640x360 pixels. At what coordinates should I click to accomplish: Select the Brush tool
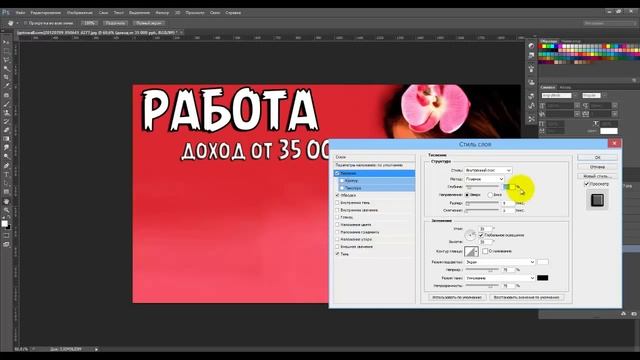tap(6, 104)
